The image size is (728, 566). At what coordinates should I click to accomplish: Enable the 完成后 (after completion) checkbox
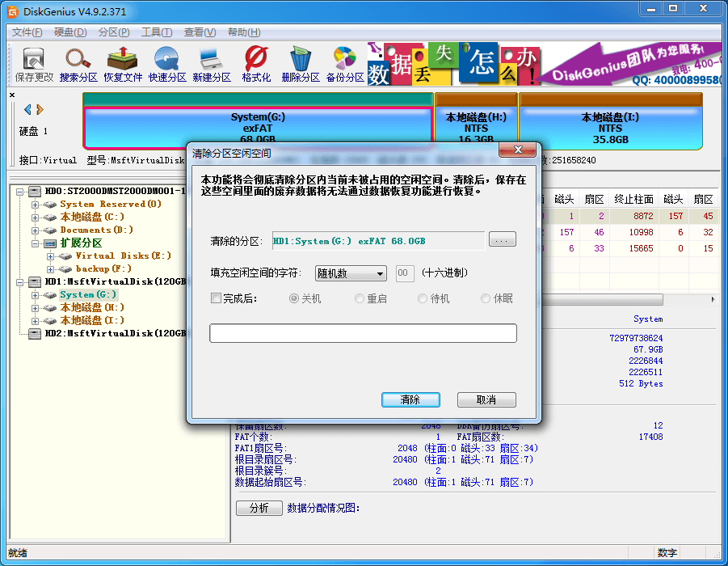pyautogui.click(x=216, y=298)
